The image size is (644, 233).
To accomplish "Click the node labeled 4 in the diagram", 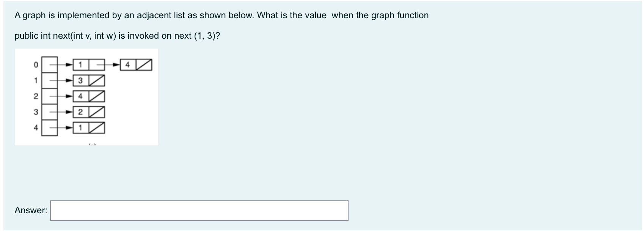I will (35, 128).
